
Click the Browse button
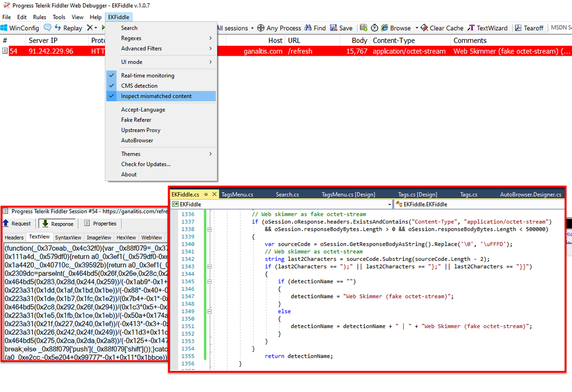coord(396,28)
